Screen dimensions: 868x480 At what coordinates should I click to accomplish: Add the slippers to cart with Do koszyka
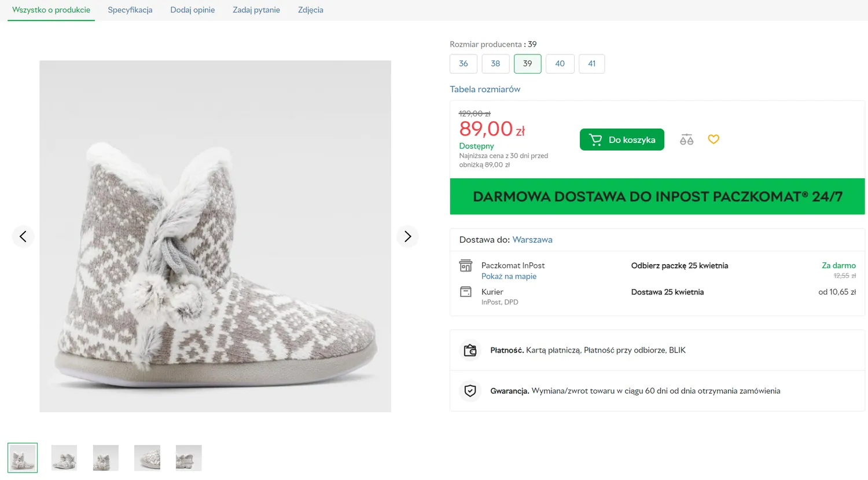[x=622, y=140]
